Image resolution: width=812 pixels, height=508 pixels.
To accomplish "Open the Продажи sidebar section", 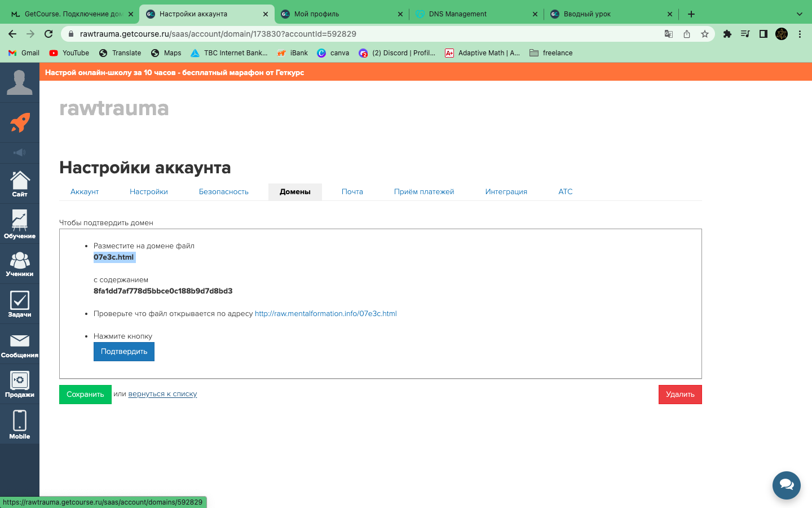I will [x=20, y=384].
